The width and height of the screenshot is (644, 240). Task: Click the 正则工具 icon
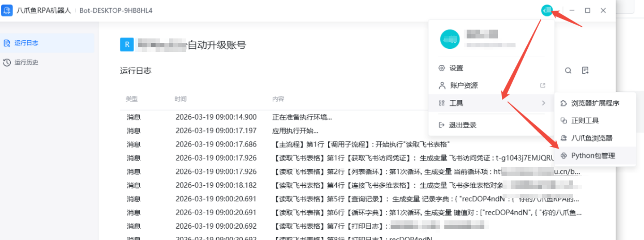click(x=564, y=121)
